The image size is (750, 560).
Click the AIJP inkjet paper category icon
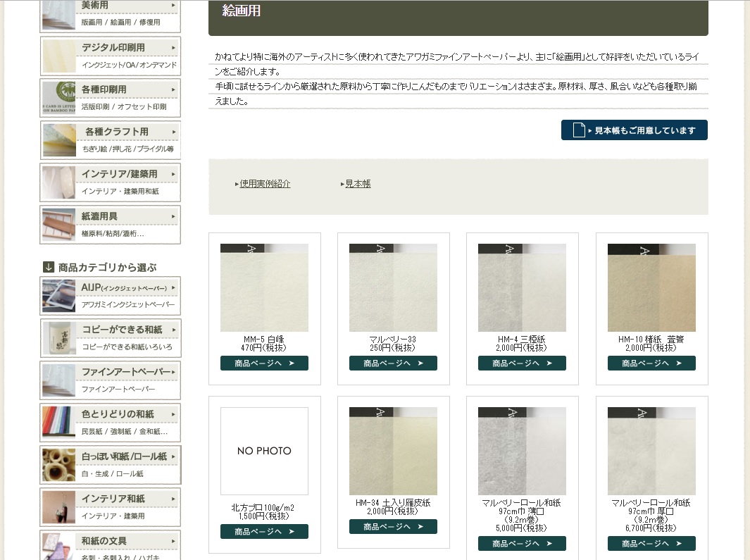pos(58,296)
